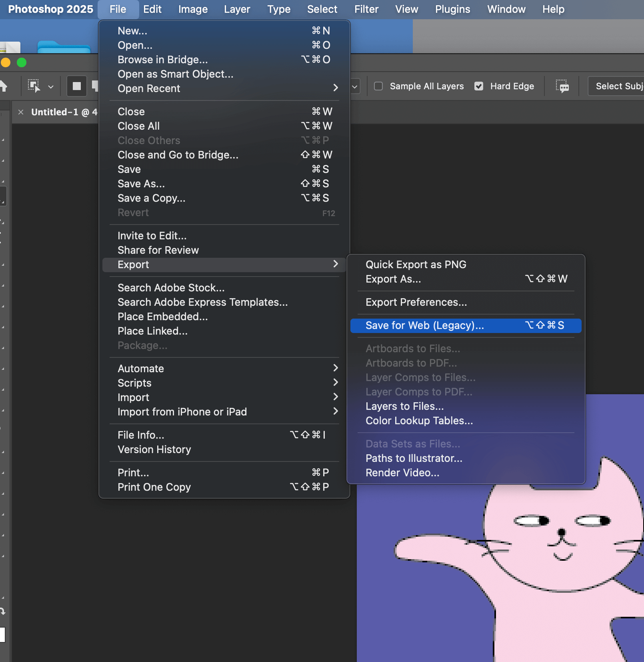Click the selection feedback speech-bubble icon
Viewport: 644px width, 662px height.
(562, 86)
